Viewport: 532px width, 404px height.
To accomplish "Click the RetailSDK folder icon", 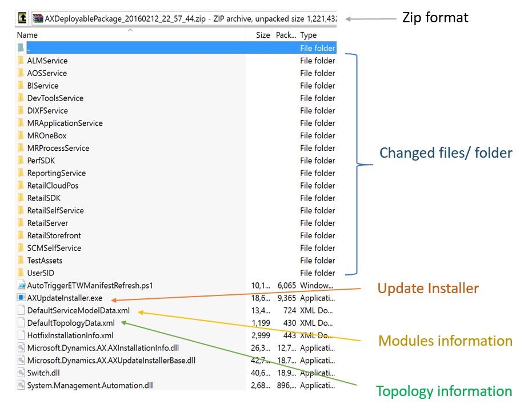I will coord(21,198).
